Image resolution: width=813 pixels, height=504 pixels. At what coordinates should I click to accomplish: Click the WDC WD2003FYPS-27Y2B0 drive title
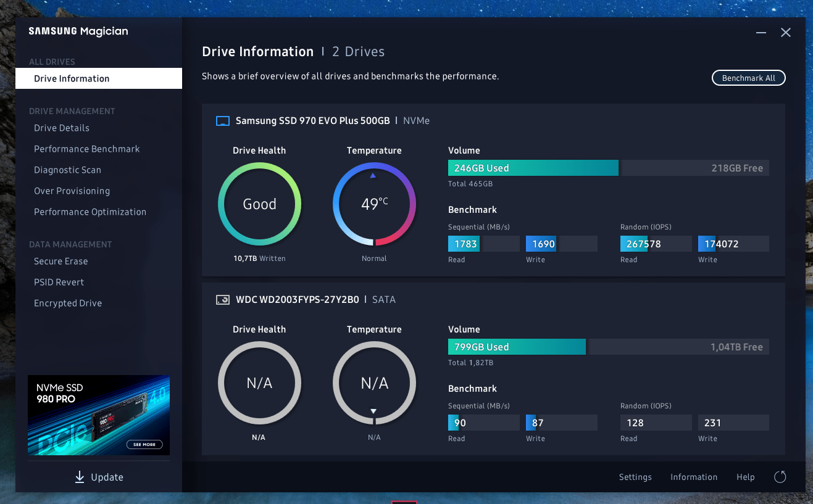click(298, 300)
